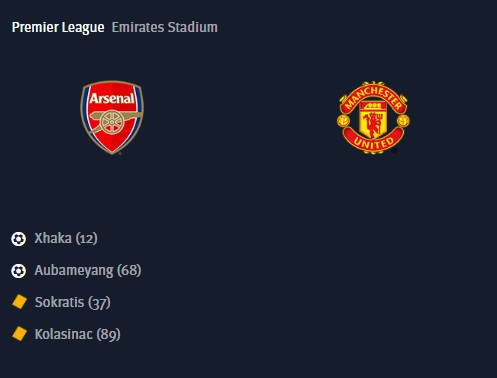
Task: Open the Premier League competition label
Action: tap(58, 27)
